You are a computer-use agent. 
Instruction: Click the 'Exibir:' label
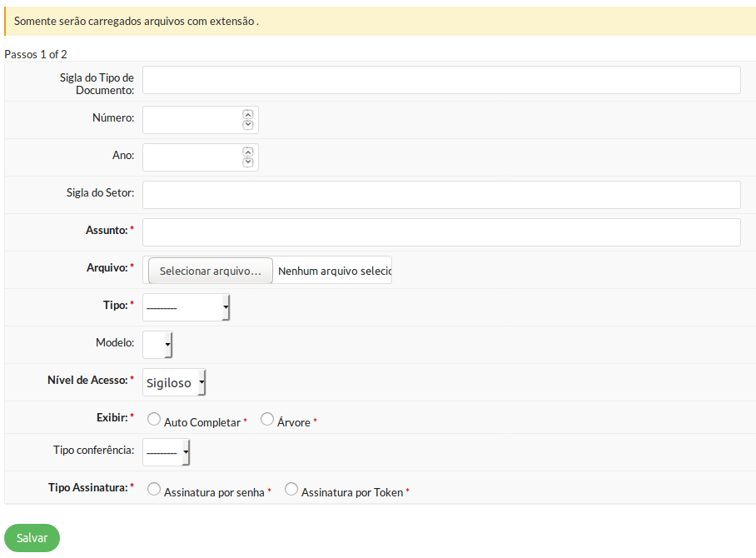[x=112, y=417]
